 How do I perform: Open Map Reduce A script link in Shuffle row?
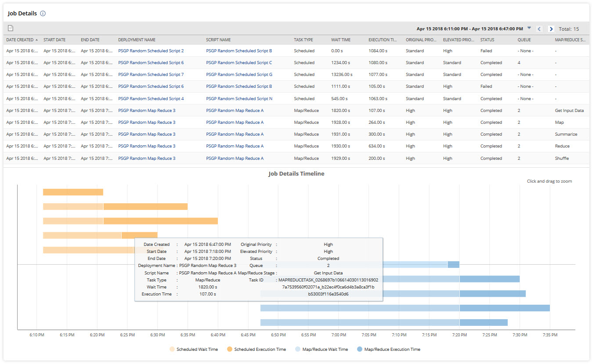235,159
